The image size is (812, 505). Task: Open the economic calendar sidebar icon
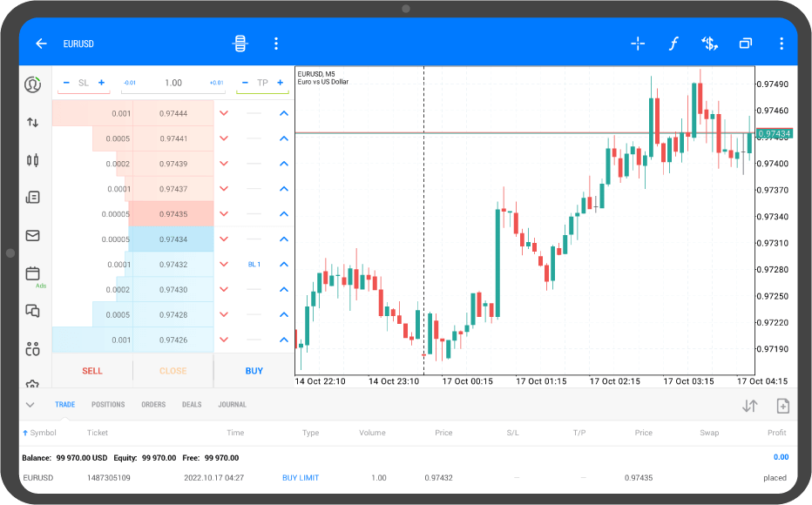click(x=32, y=273)
